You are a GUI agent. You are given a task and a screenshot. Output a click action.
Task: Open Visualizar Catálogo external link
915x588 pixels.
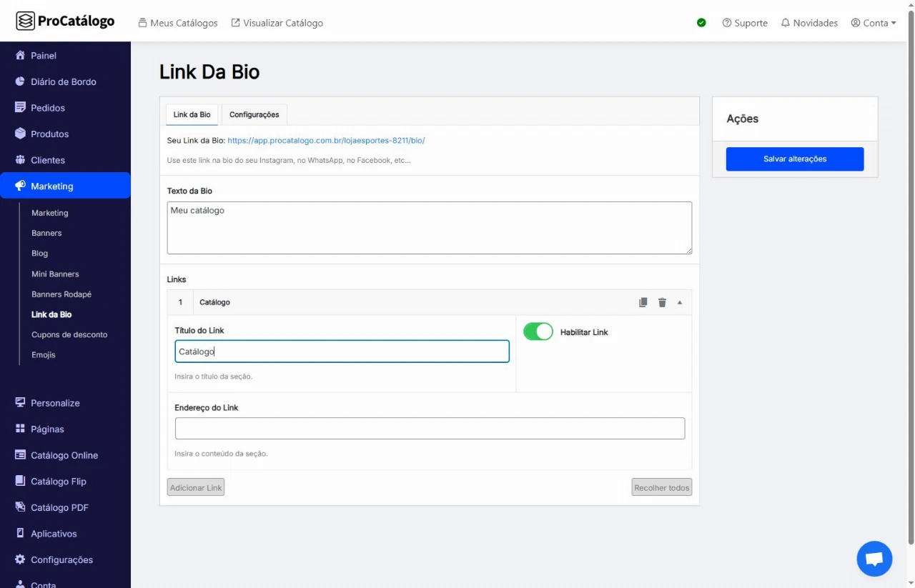tap(277, 23)
